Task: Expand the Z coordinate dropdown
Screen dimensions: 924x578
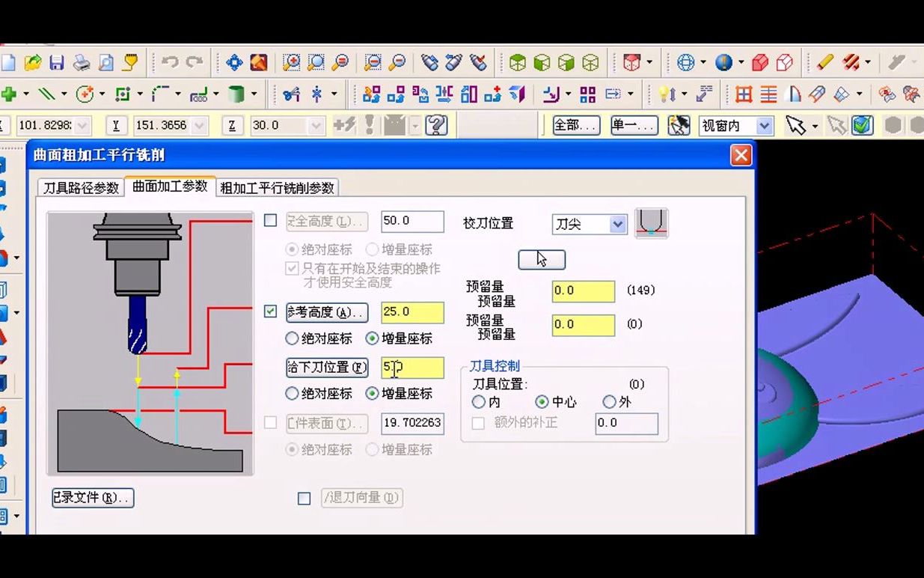Action: [316, 126]
